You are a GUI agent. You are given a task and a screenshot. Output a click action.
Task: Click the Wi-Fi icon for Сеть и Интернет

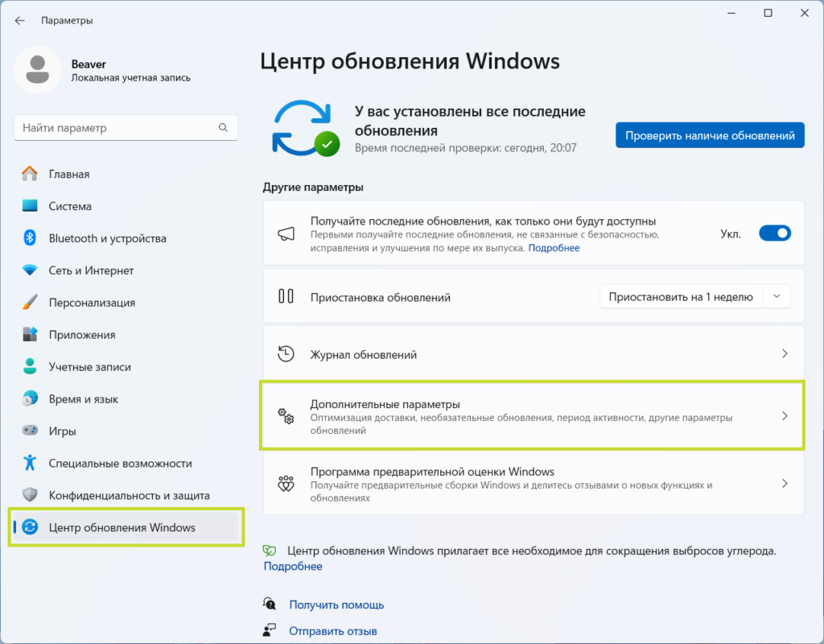(30, 270)
